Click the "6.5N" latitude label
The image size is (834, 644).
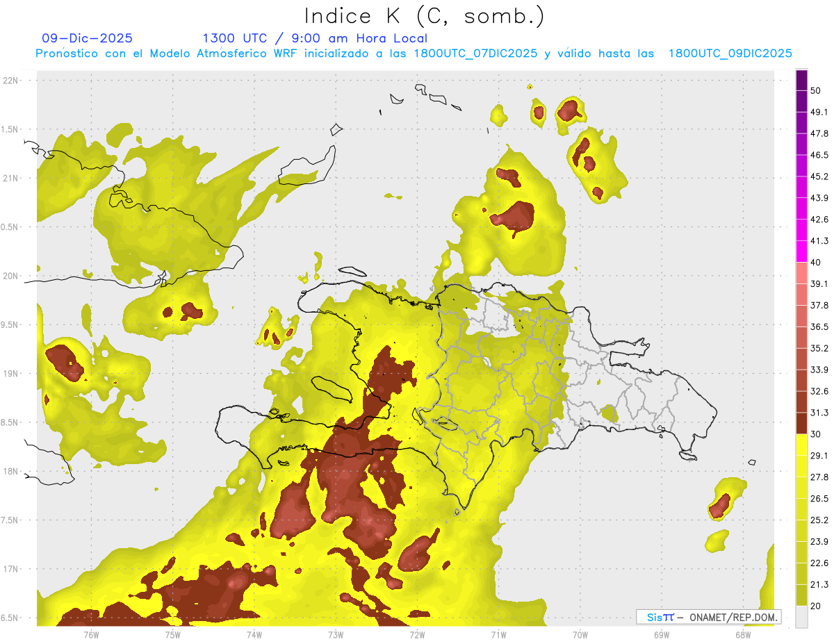10,618
